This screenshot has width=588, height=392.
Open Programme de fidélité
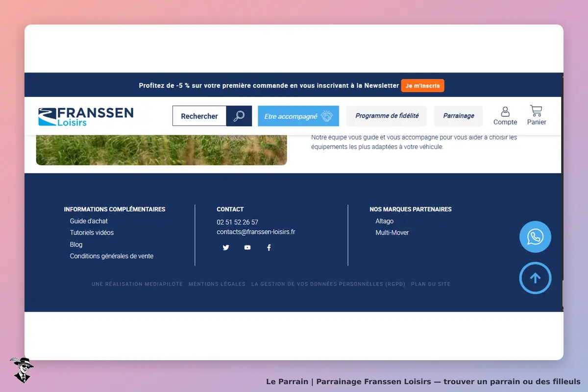387,116
